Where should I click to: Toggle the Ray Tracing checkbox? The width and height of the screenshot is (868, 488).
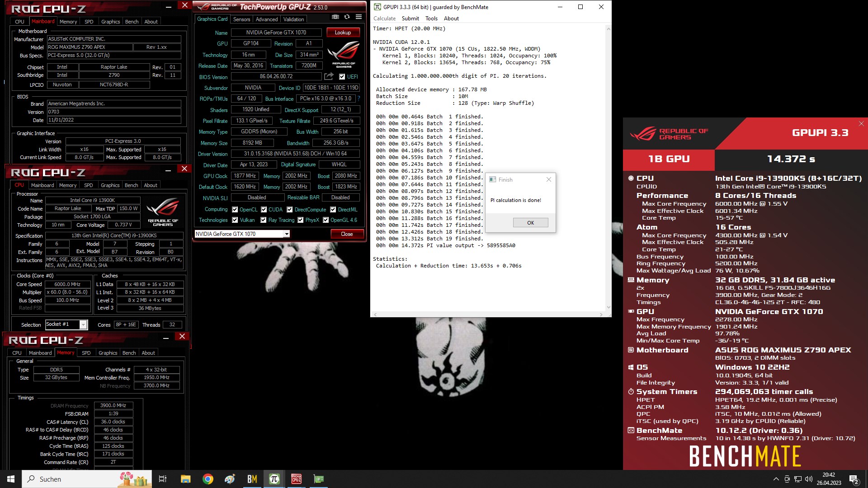click(264, 220)
